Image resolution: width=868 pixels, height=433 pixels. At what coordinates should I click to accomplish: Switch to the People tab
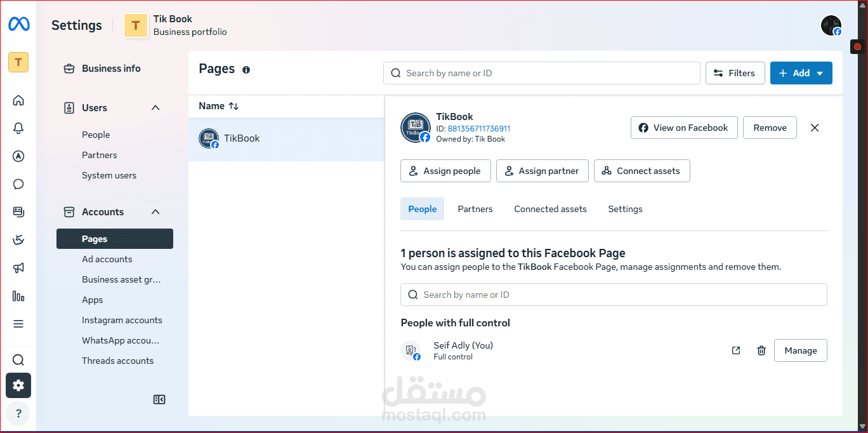[x=423, y=209]
